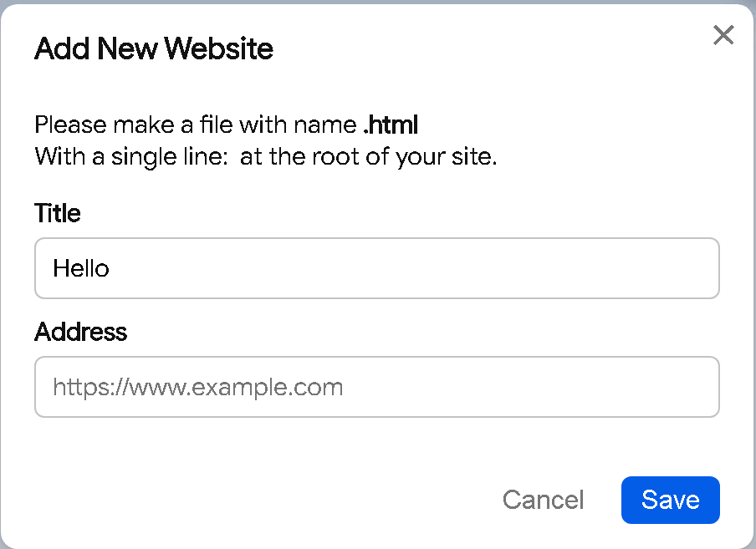Place cursor on the Hello text
The image size is (756, 549).
click(81, 268)
